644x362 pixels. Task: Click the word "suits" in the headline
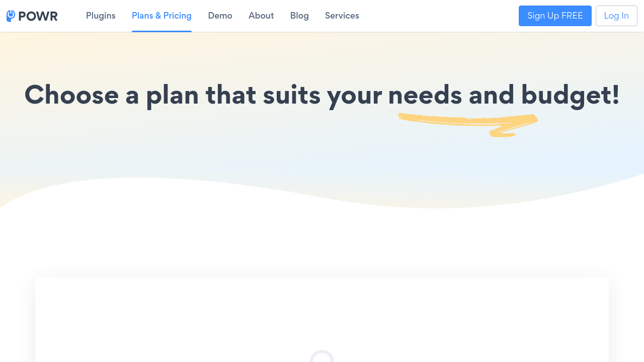pos(292,95)
